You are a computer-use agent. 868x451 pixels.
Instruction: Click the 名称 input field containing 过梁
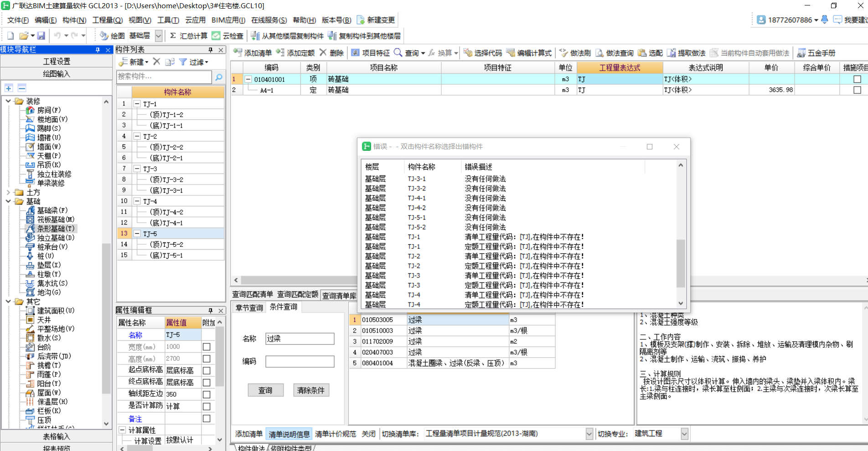[x=300, y=338]
